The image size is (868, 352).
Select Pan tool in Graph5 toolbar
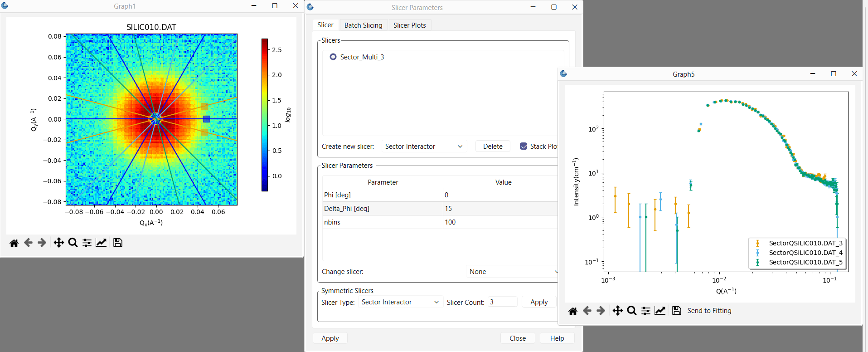click(618, 311)
